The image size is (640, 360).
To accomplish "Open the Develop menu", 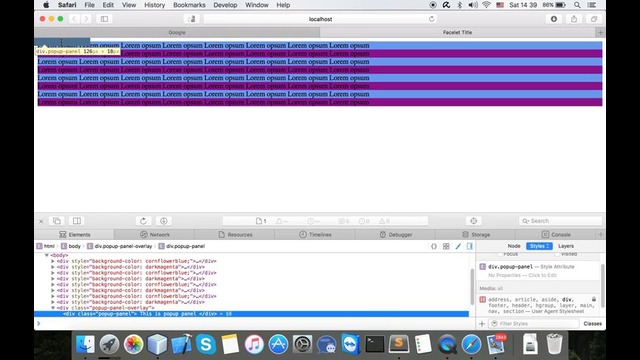I will pos(225,5).
